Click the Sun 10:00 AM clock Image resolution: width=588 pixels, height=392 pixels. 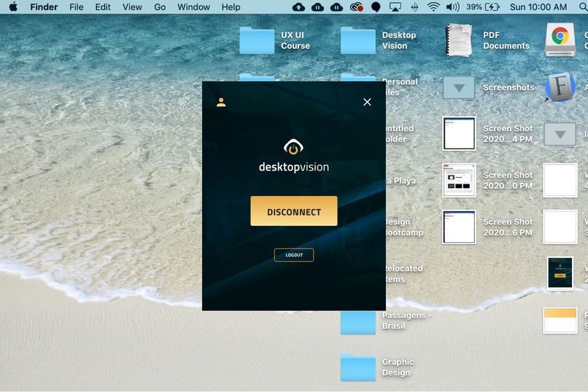[x=538, y=7]
